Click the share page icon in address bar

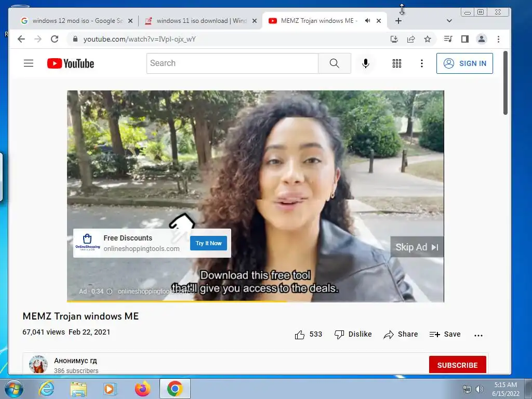coord(411,39)
